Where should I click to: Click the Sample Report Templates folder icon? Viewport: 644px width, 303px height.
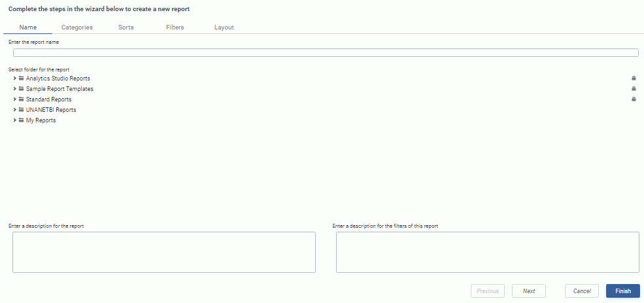pyautogui.click(x=22, y=89)
